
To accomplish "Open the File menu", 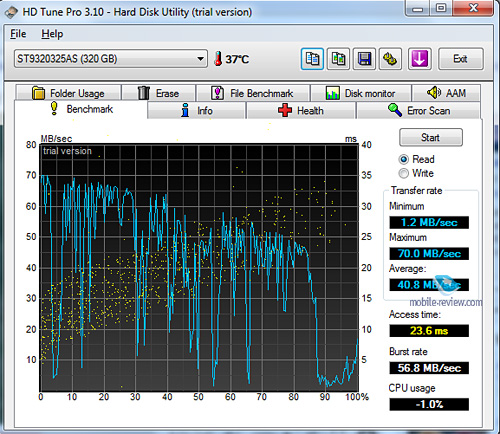I will point(18,34).
